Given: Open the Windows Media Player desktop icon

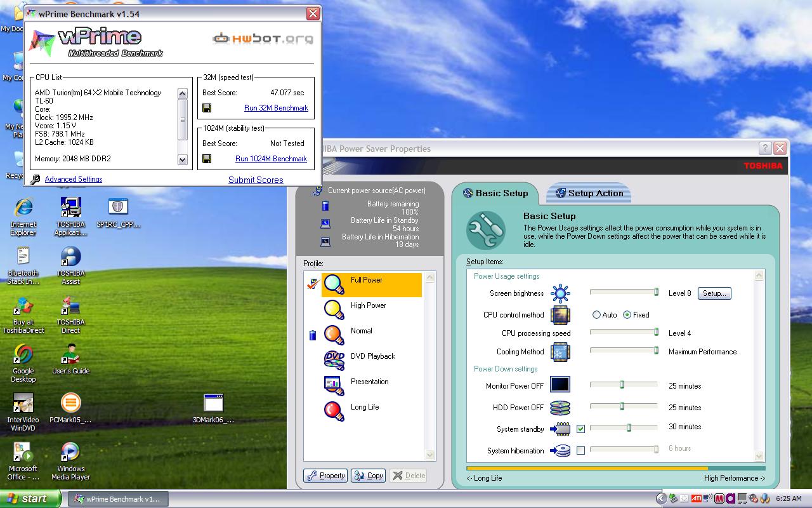Looking at the screenshot, I should pos(70,460).
